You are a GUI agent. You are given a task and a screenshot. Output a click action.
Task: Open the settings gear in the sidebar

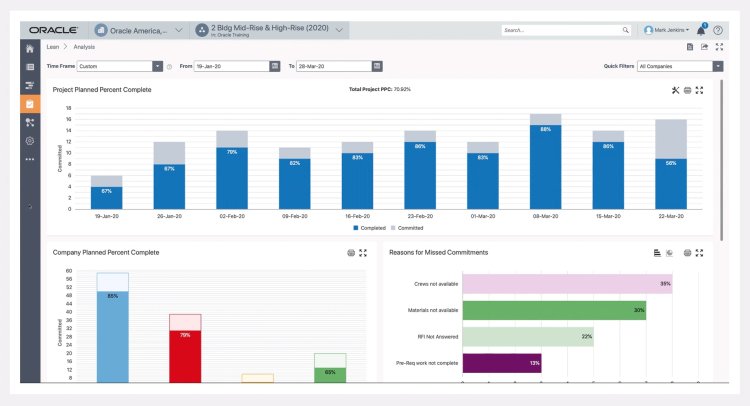tap(30, 141)
